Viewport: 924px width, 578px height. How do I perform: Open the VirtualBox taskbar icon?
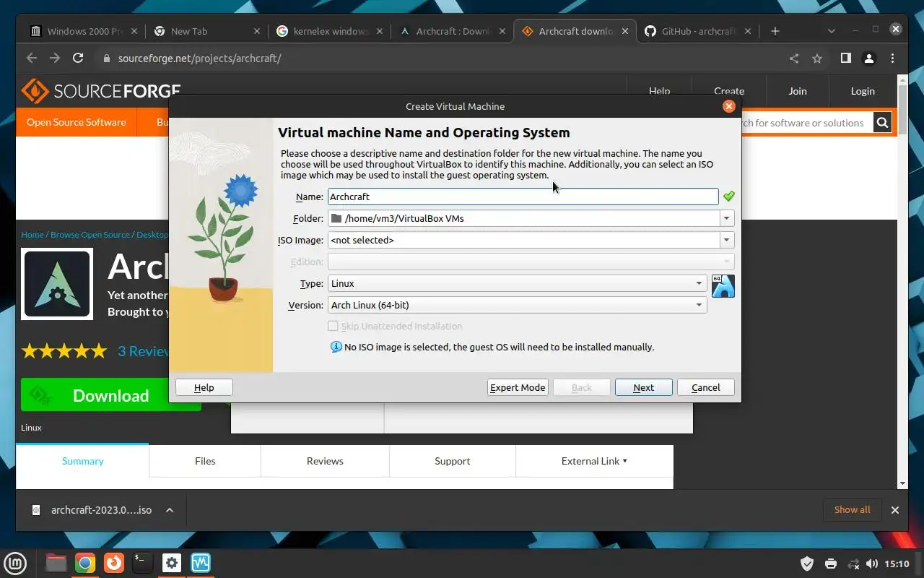[x=201, y=563]
